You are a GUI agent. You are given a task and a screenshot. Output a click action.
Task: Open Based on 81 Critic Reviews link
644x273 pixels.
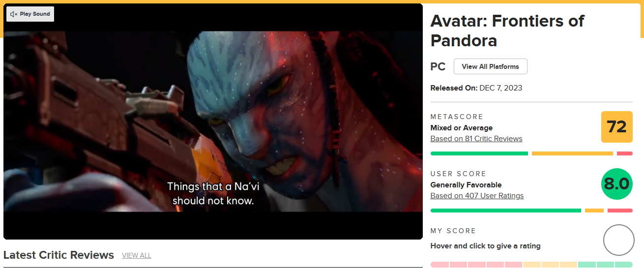tap(476, 139)
